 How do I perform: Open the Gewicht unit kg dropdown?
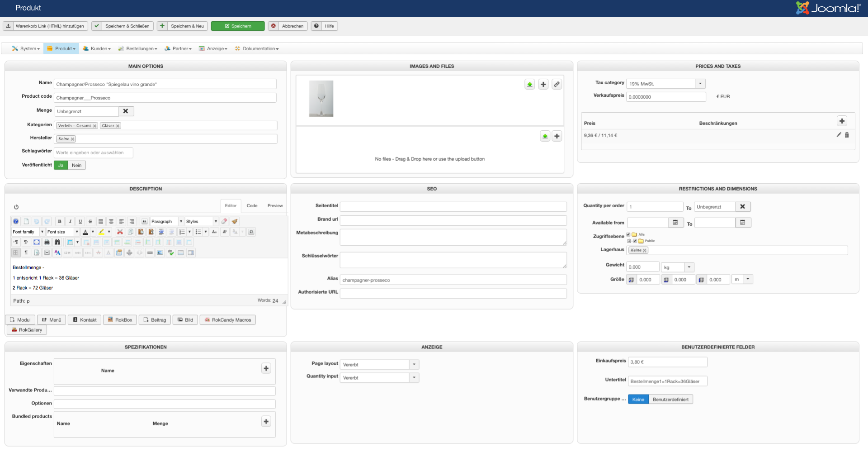[x=689, y=267]
